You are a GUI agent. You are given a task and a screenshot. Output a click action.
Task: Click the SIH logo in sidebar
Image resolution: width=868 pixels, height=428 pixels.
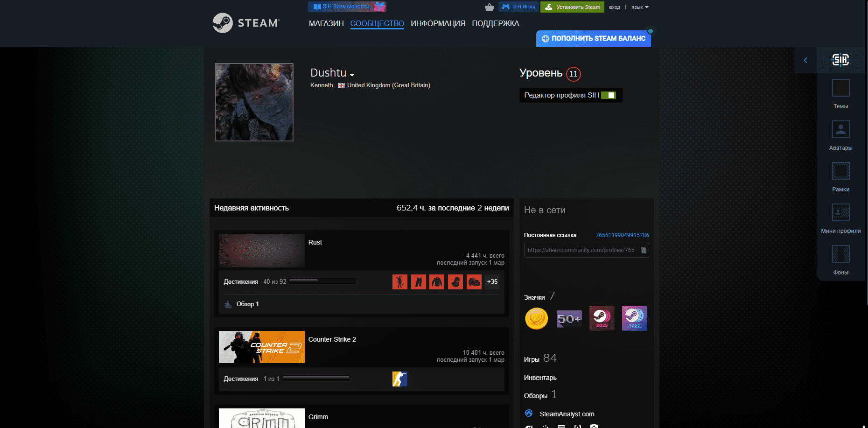coord(840,60)
